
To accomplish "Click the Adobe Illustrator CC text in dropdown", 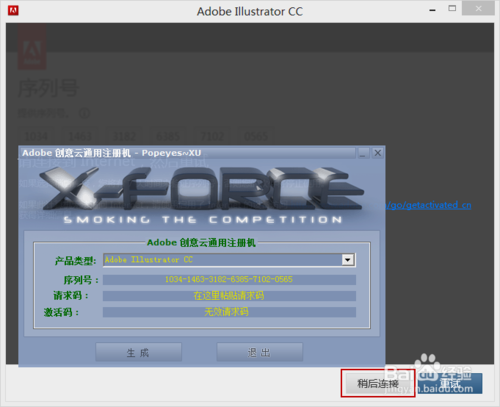I will point(149,260).
